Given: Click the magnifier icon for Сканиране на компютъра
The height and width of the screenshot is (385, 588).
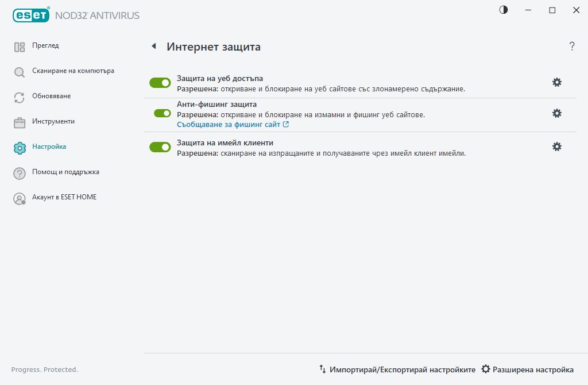Looking at the screenshot, I should click(20, 72).
